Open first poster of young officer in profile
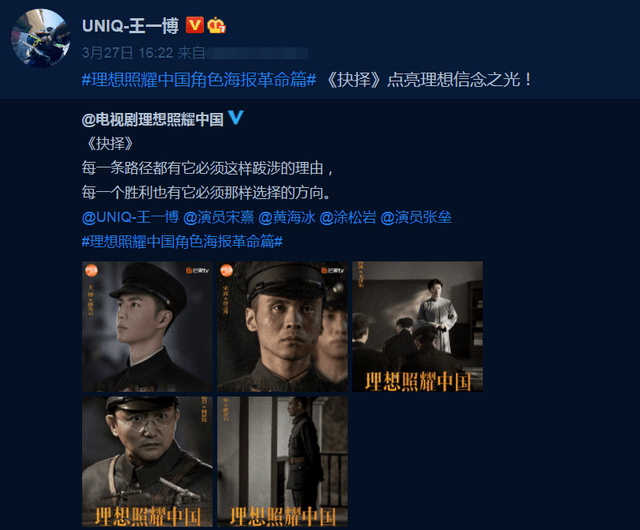 (x=147, y=327)
